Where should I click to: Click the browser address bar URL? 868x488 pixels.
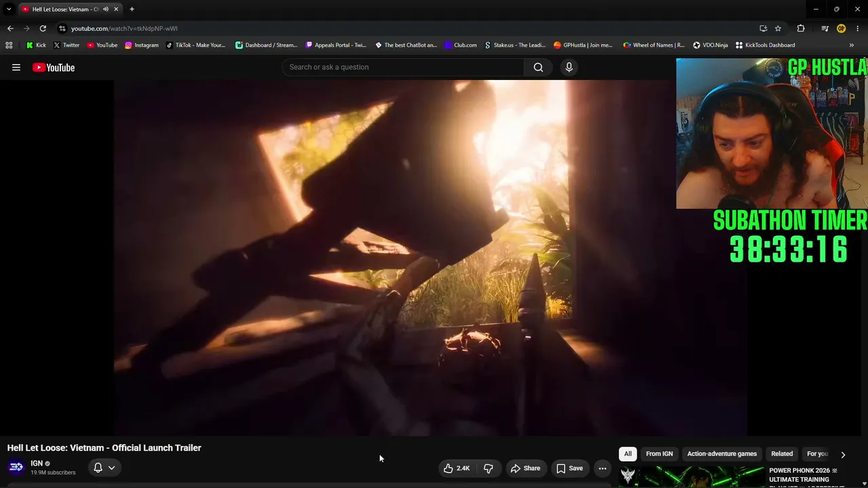pos(124,28)
